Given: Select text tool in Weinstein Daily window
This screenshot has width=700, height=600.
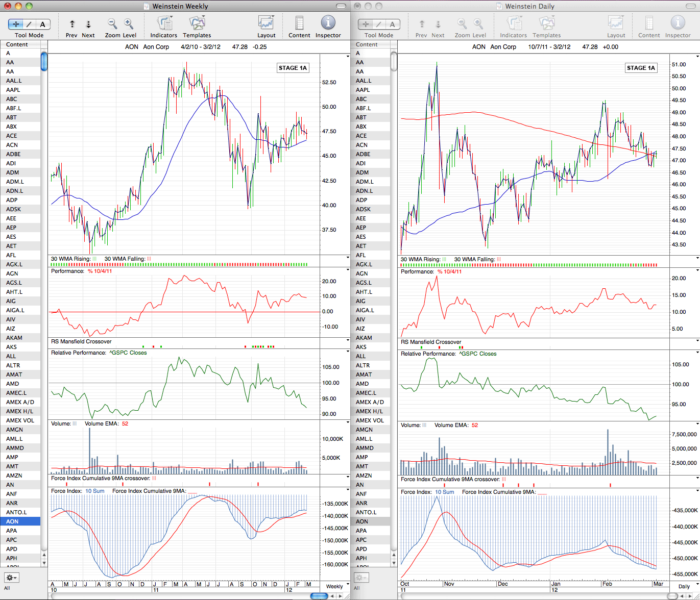Looking at the screenshot, I should pyautogui.click(x=393, y=24).
